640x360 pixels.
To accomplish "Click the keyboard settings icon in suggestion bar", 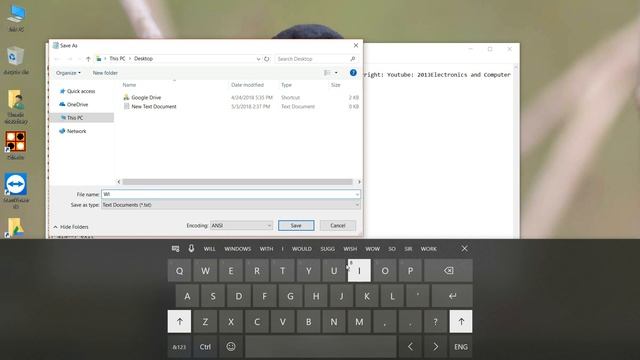I will [x=176, y=249].
